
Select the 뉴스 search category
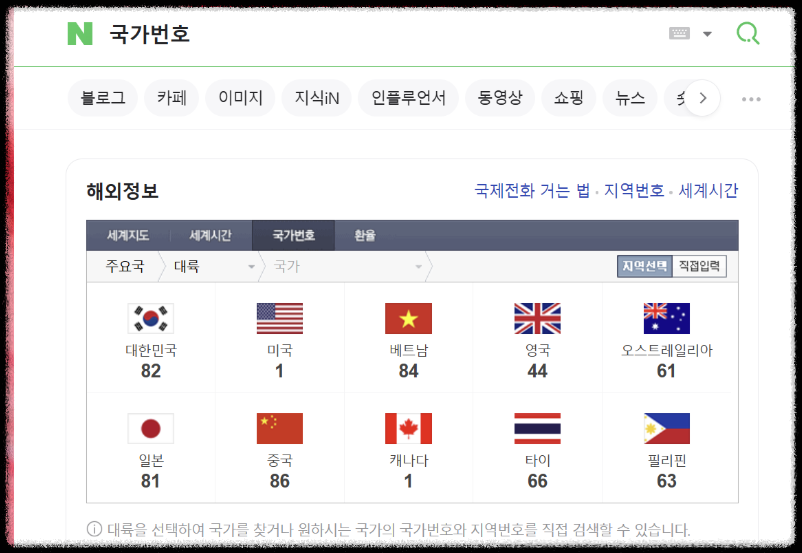tap(630, 98)
